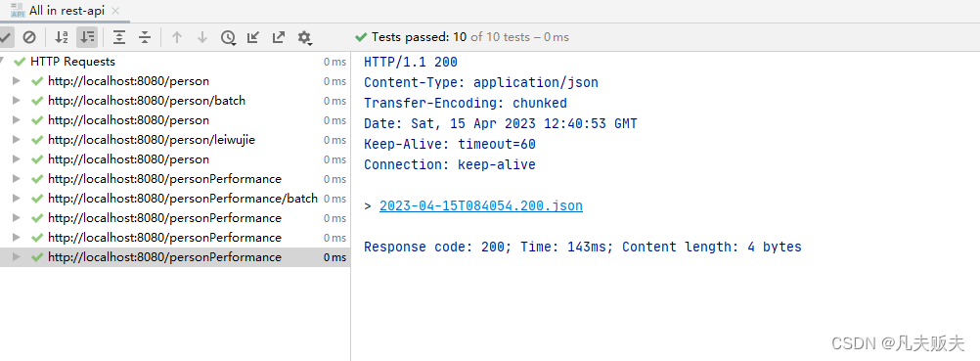Viewport: 980px width, 361px height.
Task: Select the All in rest-api tab
Action: click(67, 11)
